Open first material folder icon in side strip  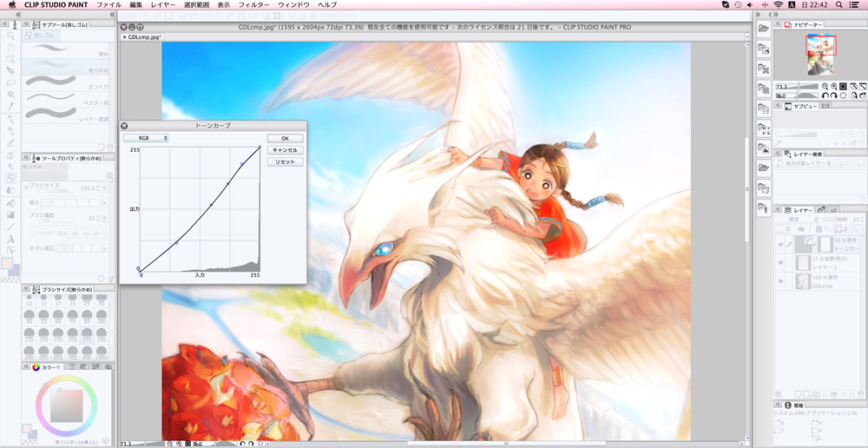click(764, 29)
